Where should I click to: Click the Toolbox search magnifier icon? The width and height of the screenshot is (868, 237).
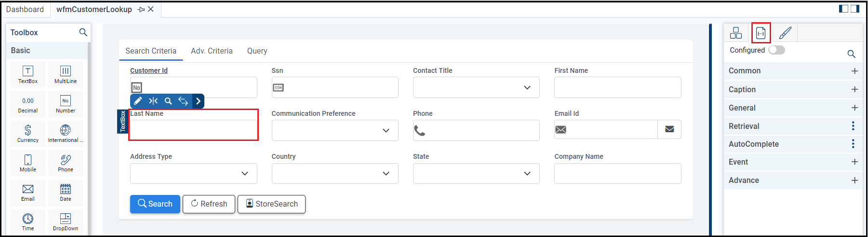pyautogui.click(x=83, y=32)
